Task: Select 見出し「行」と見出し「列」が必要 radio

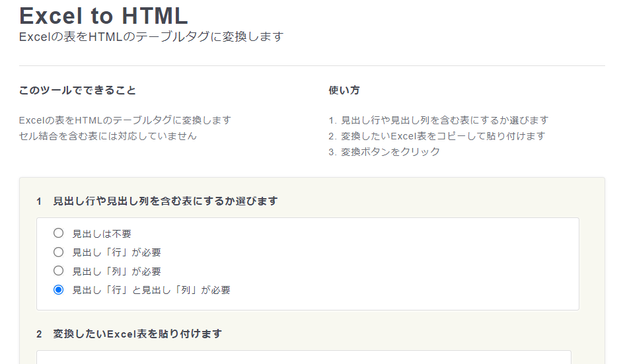Action: click(x=59, y=290)
